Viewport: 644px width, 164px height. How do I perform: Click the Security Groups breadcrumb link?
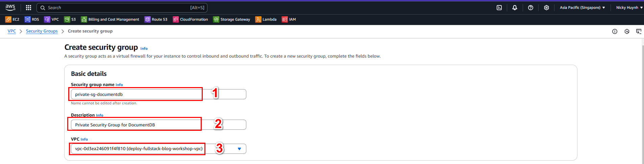click(42, 31)
